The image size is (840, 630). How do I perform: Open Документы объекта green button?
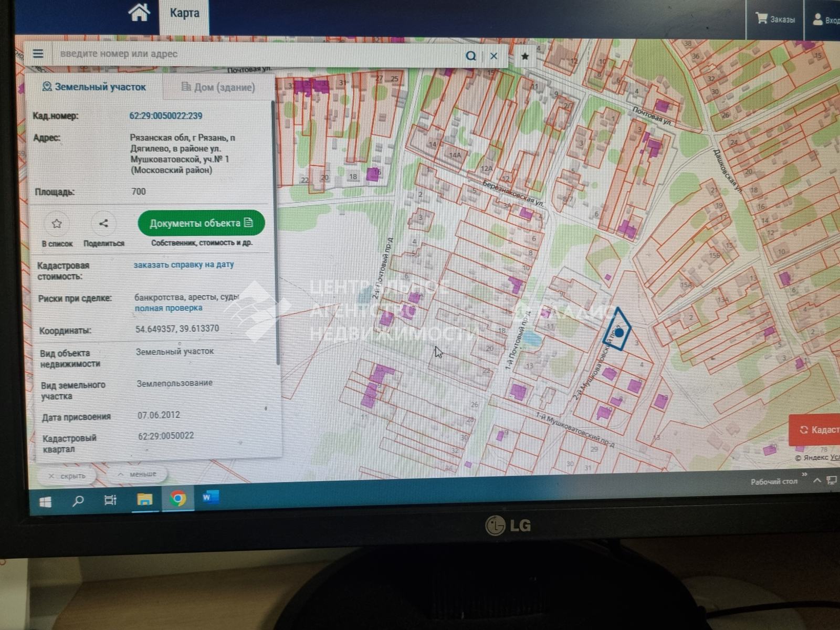pos(201,223)
